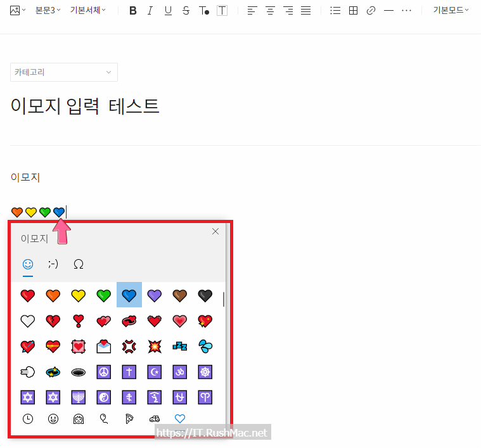Align text right
This screenshot has height=448, width=481.
click(288, 11)
